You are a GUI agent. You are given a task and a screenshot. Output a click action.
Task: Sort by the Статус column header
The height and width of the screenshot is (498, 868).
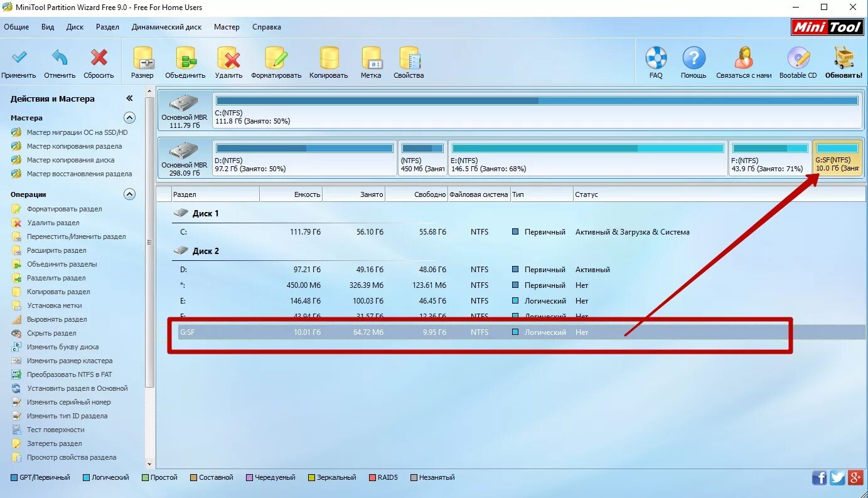pos(719,194)
